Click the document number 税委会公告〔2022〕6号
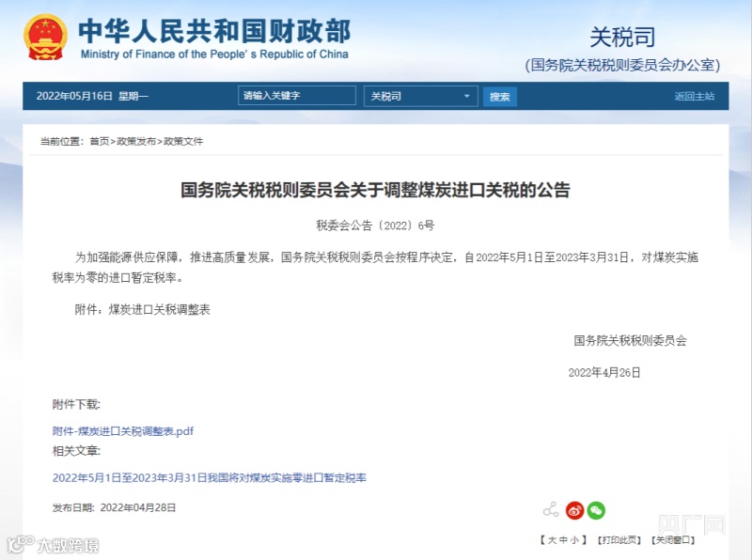 [x=375, y=226]
